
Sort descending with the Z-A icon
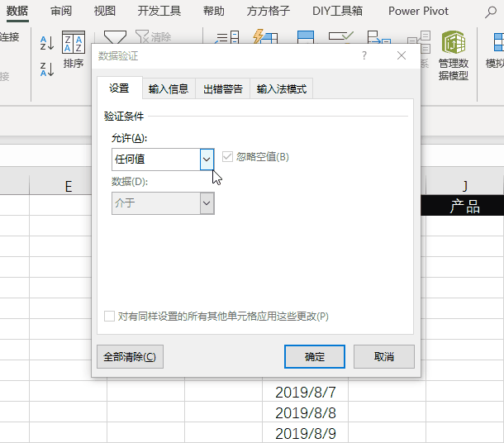(x=47, y=69)
